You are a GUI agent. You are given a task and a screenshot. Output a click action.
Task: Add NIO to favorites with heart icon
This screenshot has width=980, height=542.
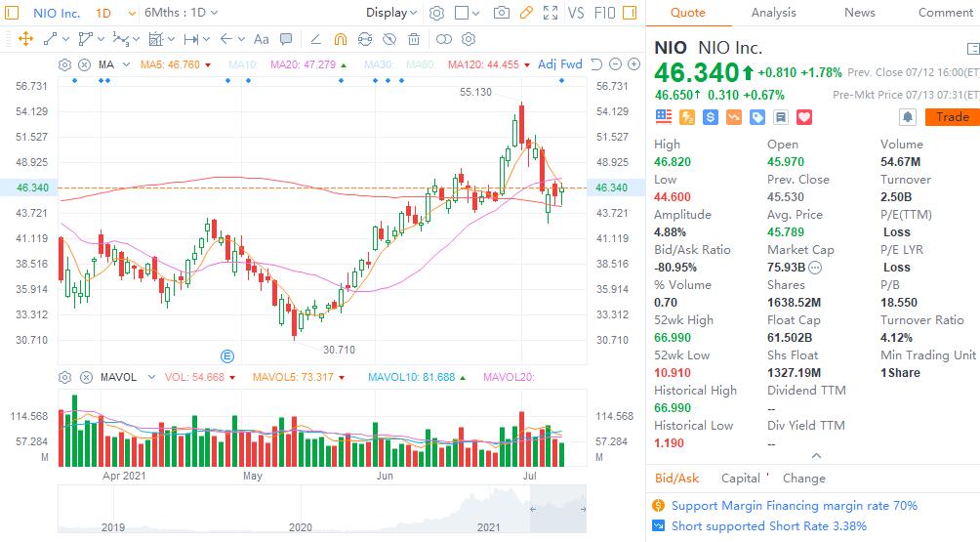tap(804, 117)
